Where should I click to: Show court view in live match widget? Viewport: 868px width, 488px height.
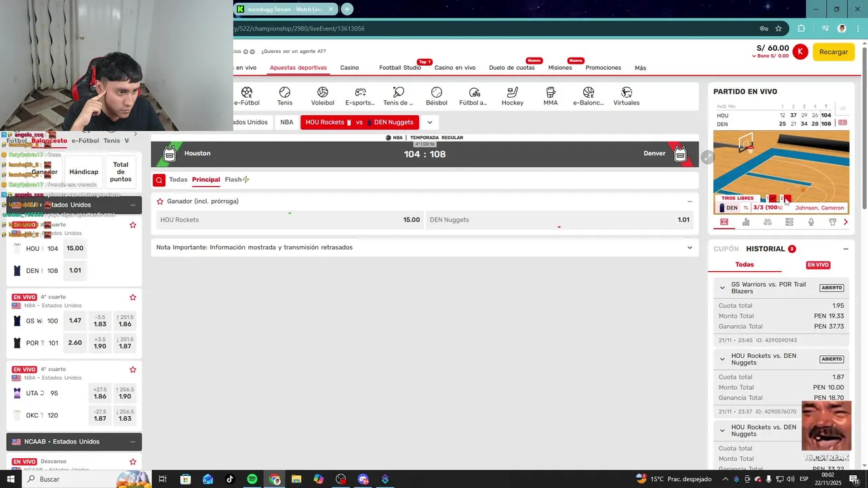(724, 222)
